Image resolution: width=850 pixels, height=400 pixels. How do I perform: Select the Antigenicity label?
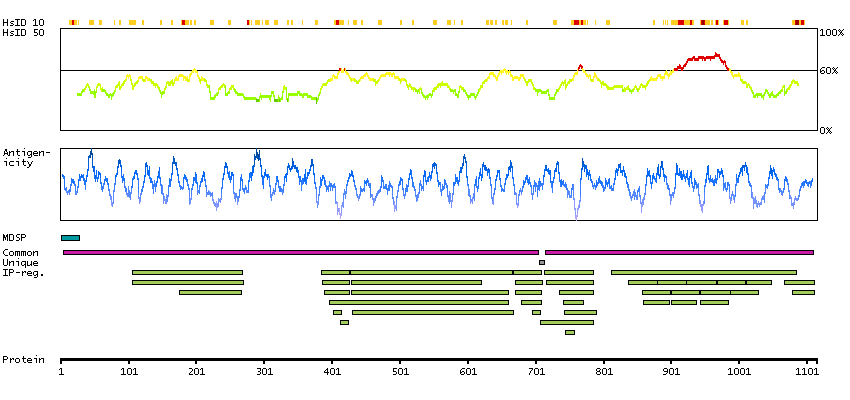point(23,157)
